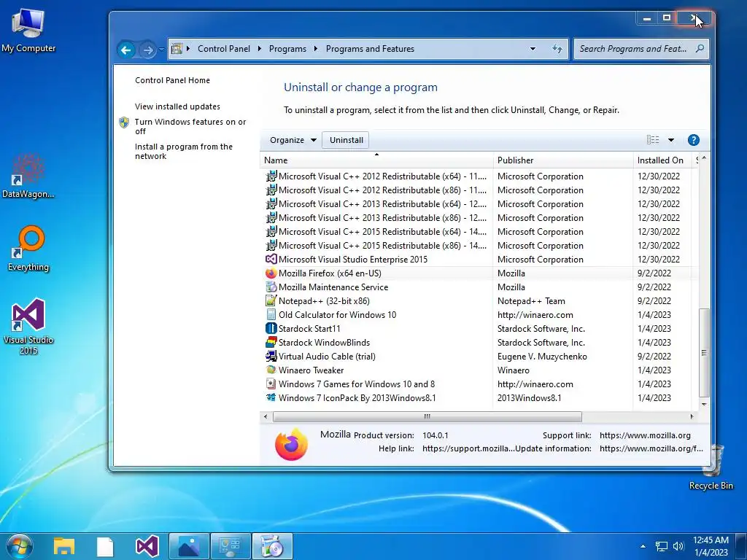The image size is (747, 560).
Task: Refresh the Programs and Features list
Action: 557,49
